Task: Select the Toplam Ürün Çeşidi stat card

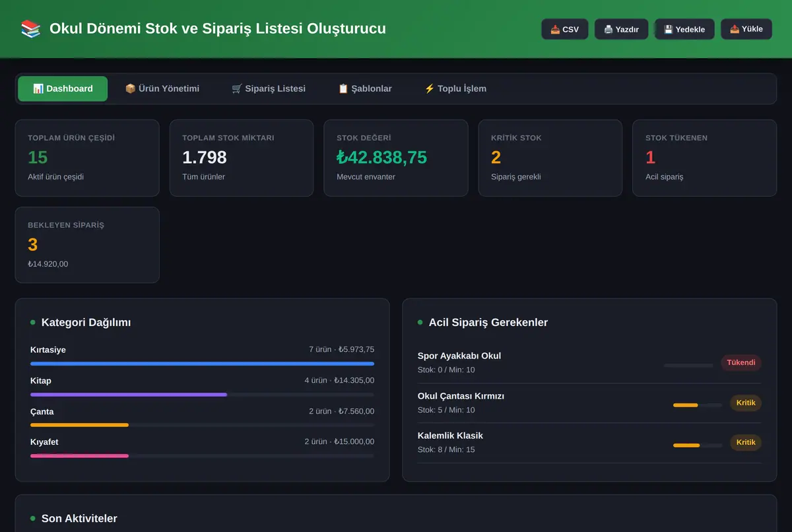Action: [87, 158]
